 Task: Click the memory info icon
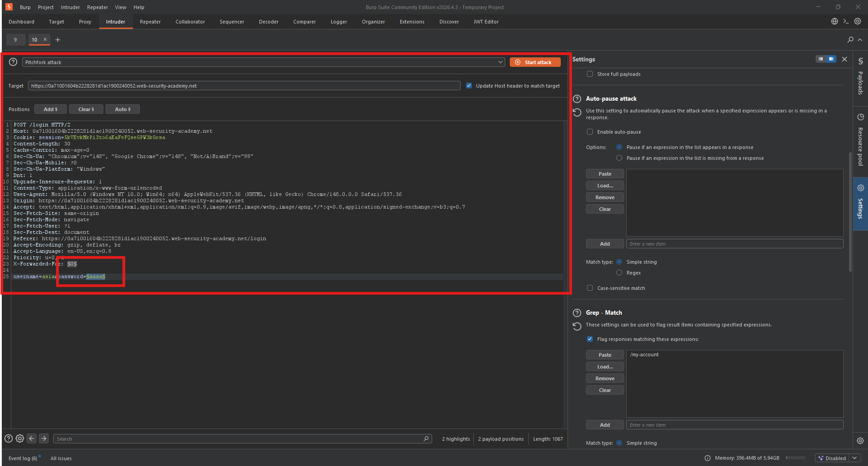pyautogui.click(x=708, y=458)
